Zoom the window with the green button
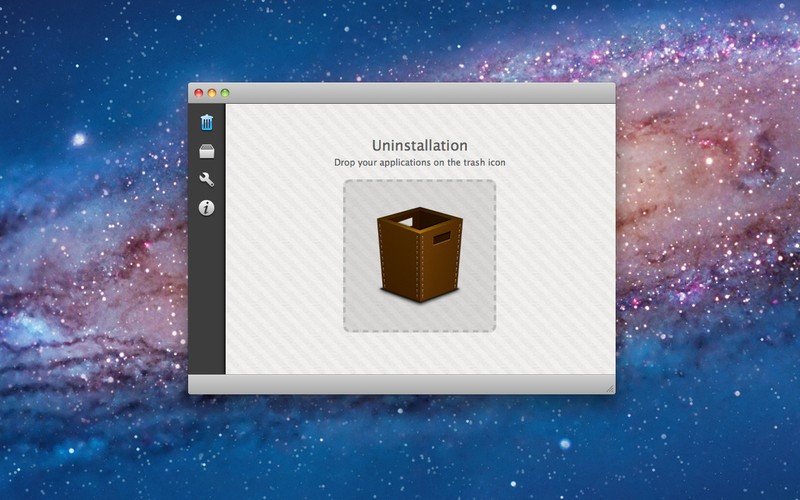The image size is (800, 500). click(x=225, y=93)
